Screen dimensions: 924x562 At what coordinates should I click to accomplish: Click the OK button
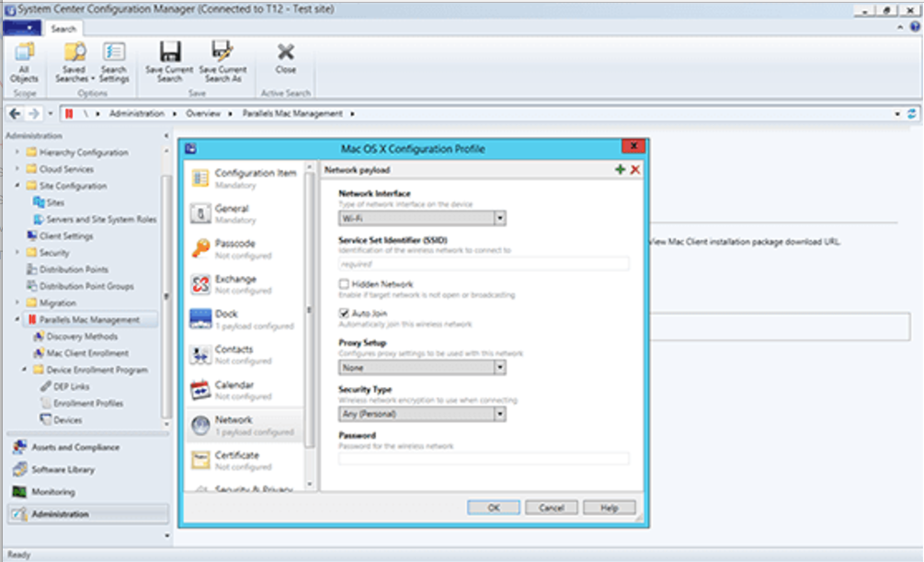[493, 507]
